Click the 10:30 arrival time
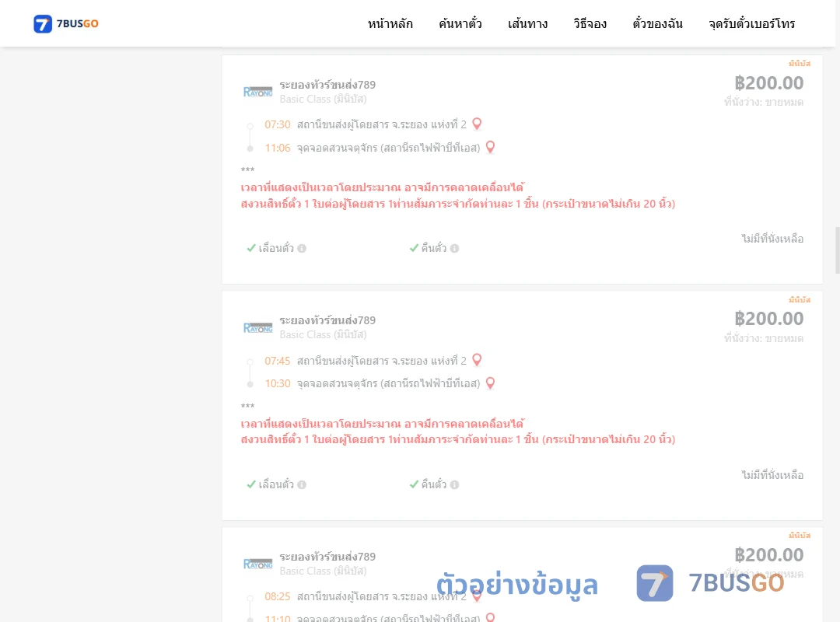The image size is (840, 622). point(278,383)
